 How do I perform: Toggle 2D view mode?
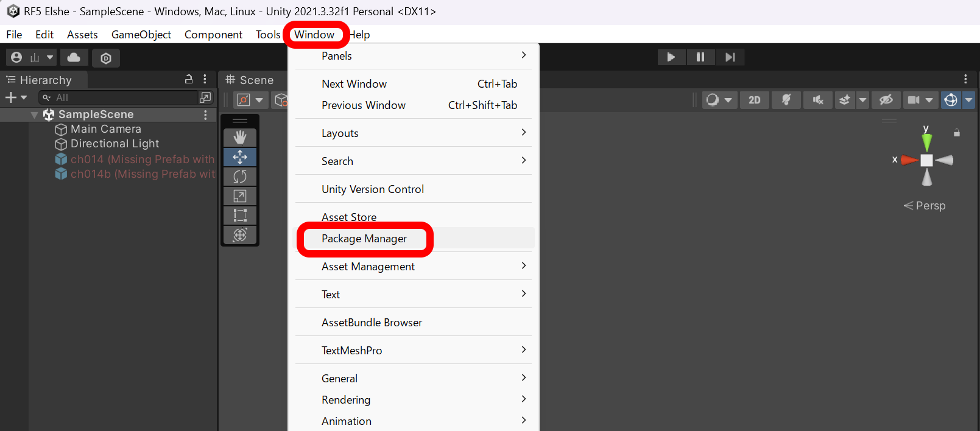tap(755, 100)
